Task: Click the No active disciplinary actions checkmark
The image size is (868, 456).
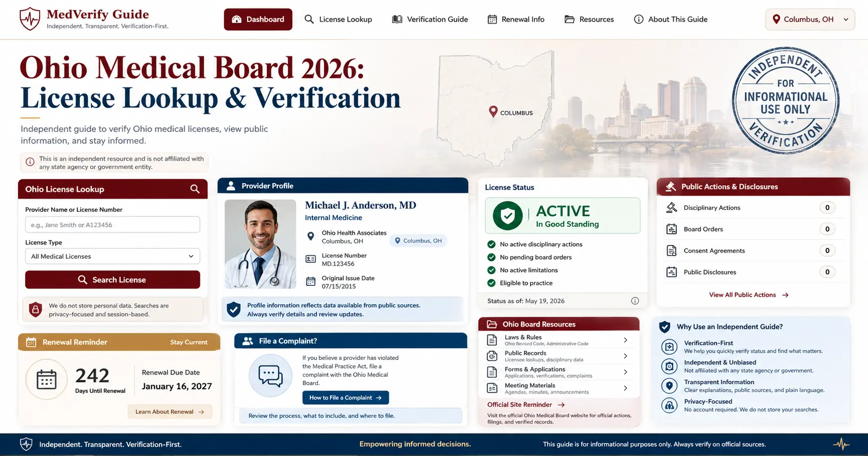Action: point(491,244)
